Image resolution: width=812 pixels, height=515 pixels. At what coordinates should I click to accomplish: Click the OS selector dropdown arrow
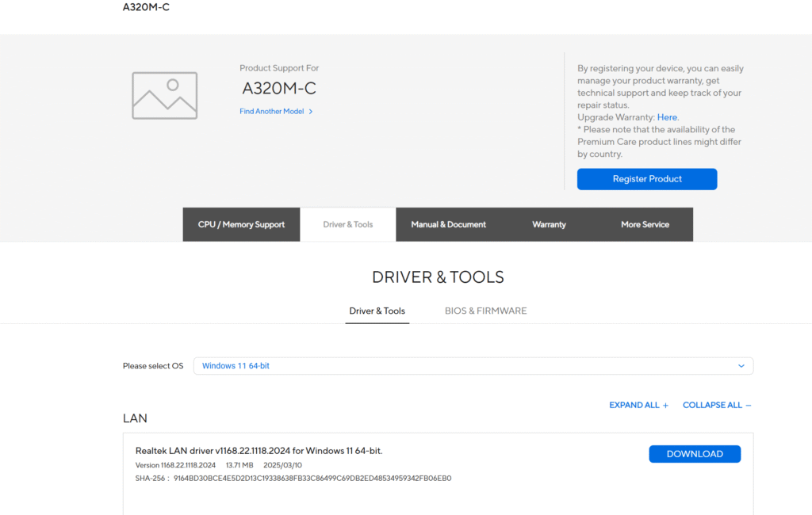(x=741, y=366)
